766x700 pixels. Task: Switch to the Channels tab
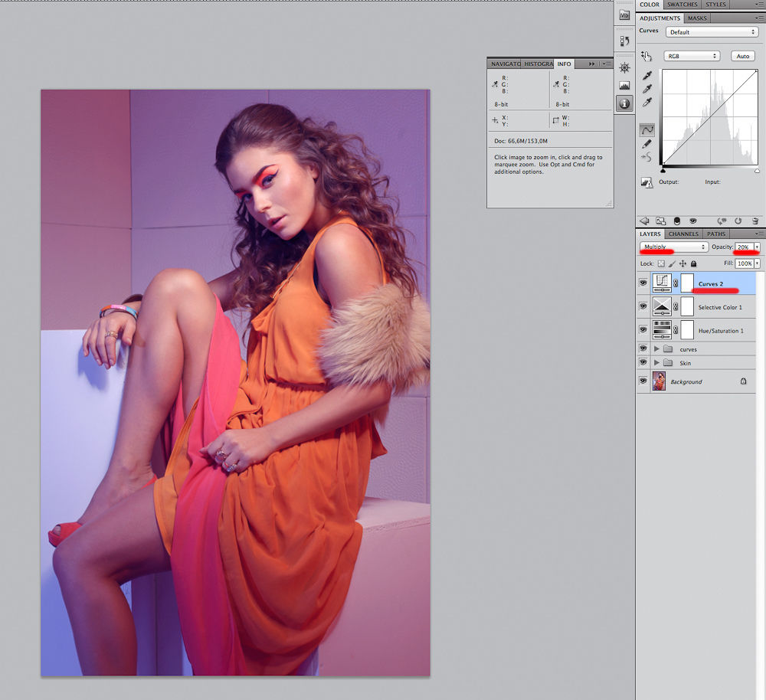pyautogui.click(x=683, y=234)
